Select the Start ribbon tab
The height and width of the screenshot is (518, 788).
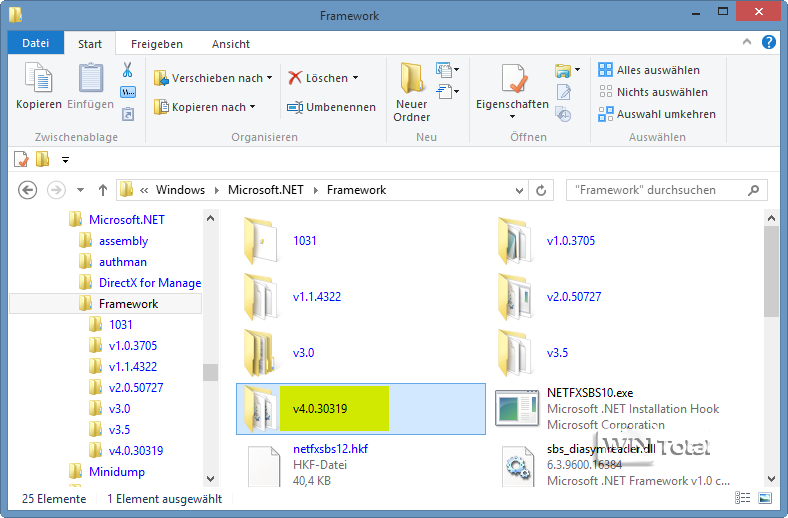point(90,44)
